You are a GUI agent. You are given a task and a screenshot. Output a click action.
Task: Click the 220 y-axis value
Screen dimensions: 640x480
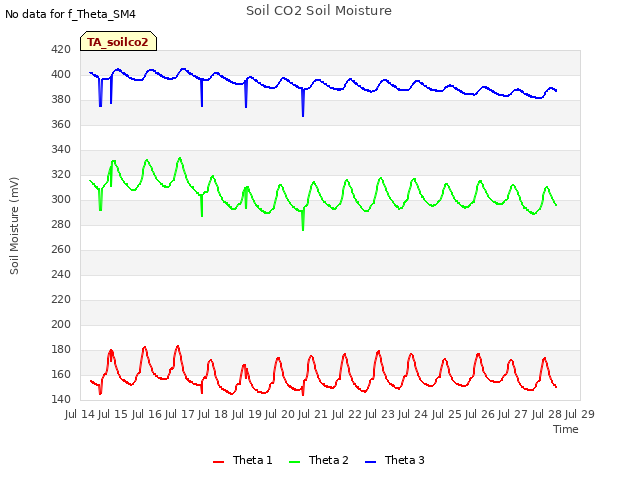[61, 300]
